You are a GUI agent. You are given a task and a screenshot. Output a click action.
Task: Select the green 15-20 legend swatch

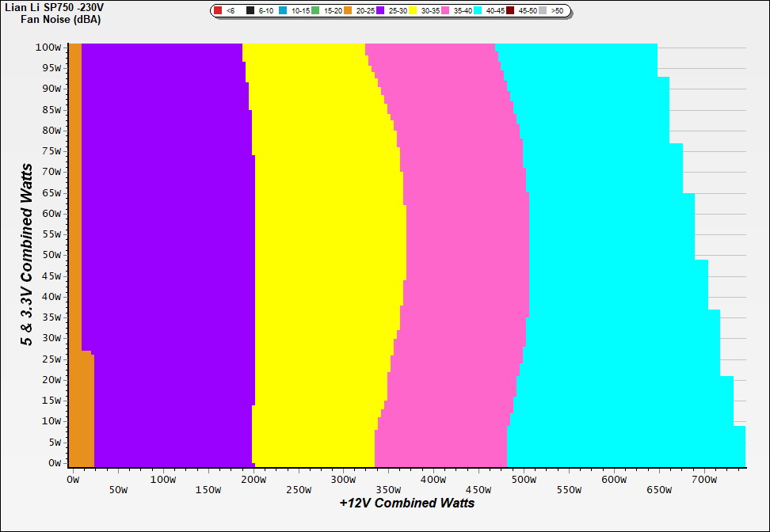tap(315, 11)
